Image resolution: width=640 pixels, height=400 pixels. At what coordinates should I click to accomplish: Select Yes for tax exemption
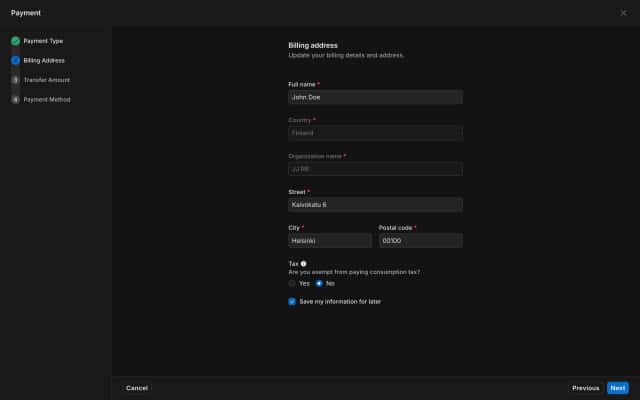tap(292, 283)
